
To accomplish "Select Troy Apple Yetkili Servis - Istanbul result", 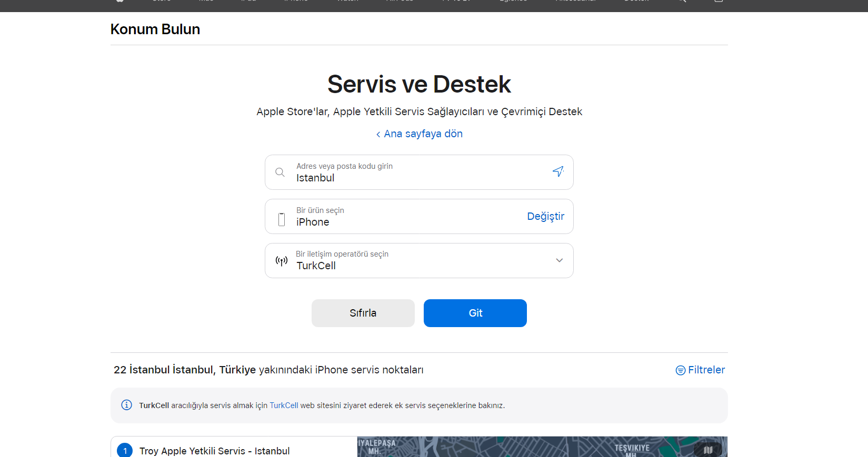I will pyautogui.click(x=215, y=451).
